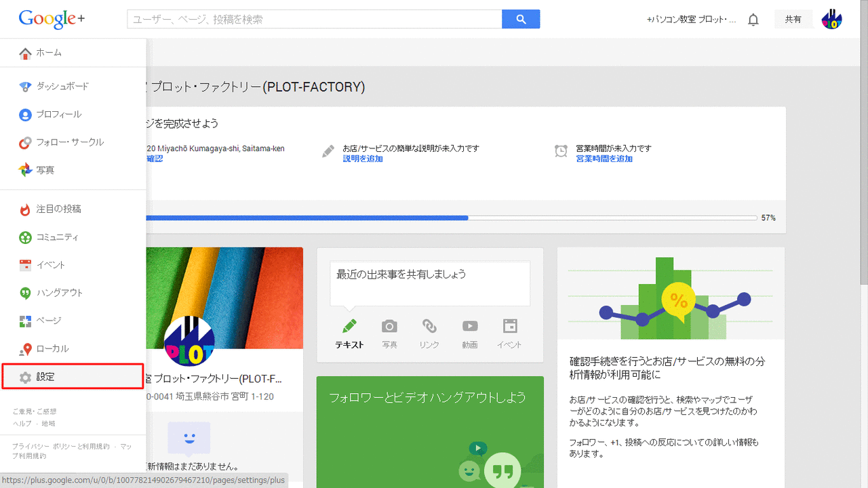868x488 pixels.
Task: Click the blue search magnifier button
Action: coord(521,19)
